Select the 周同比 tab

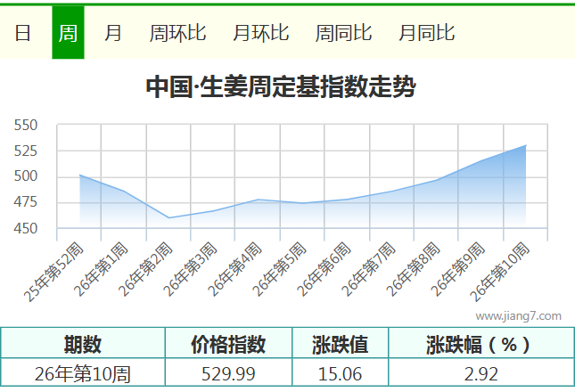pyautogui.click(x=343, y=33)
